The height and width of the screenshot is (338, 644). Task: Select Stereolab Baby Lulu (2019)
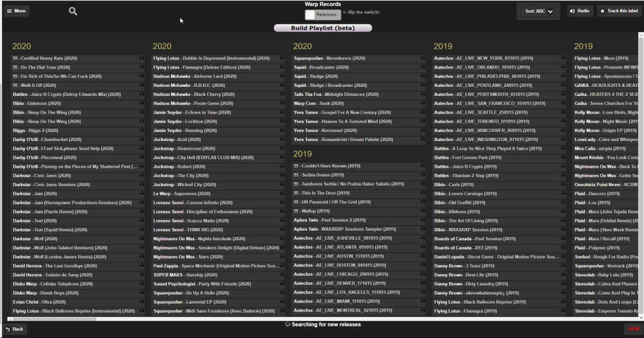click(606, 275)
